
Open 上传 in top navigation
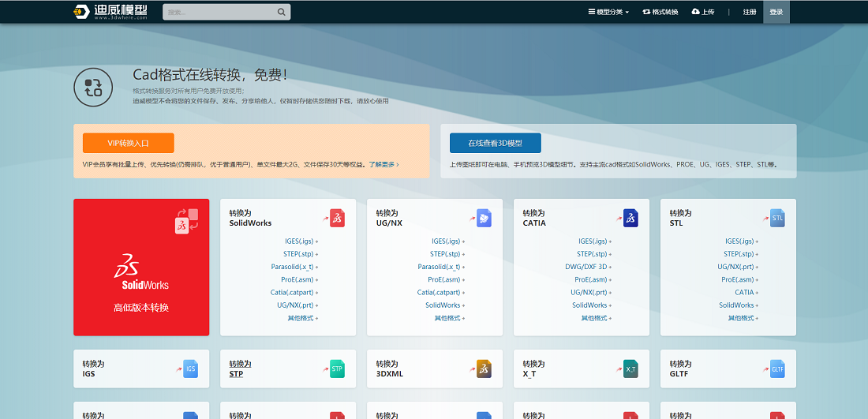[703, 12]
